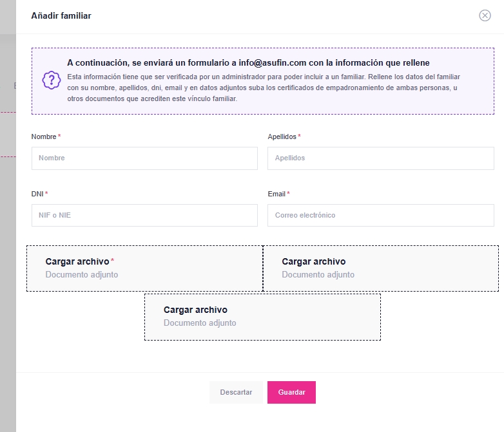The width and height of the screenshot is (504, 432).
Task: Click the Añadir familiar dialog title
Action: (x=61, y=15)
